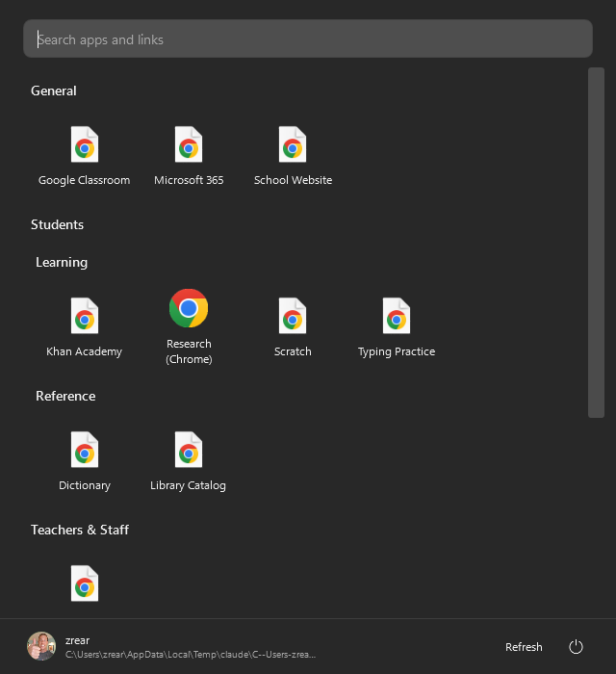Launch the Scratch shortcut
This screenshot has width=616, height=674.
tap(293, 327)
